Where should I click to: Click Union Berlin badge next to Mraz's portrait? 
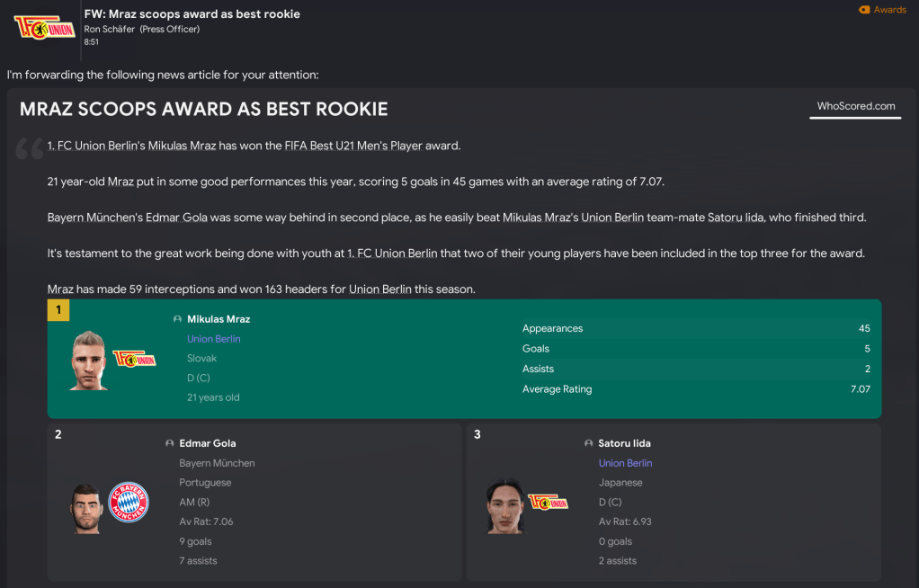135,359
